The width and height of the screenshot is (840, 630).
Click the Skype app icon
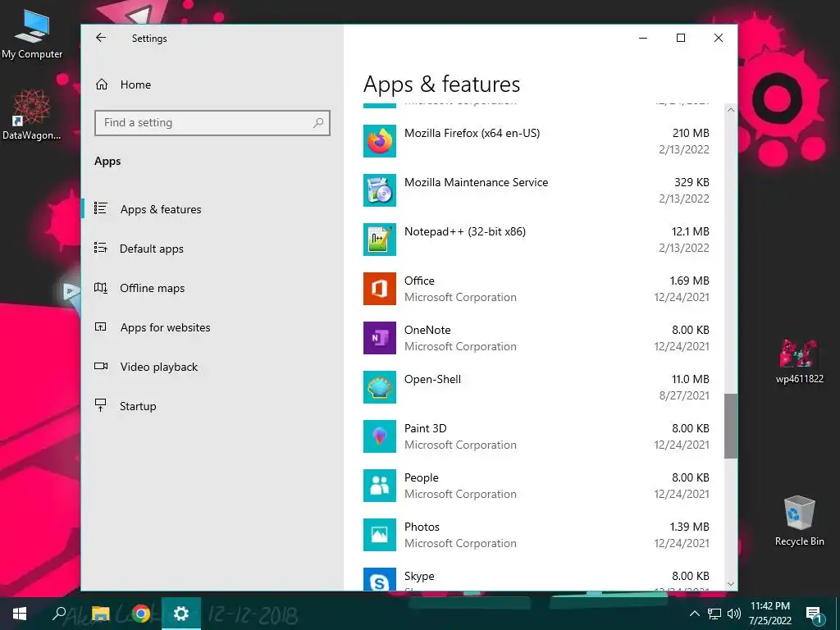point(379,580)
